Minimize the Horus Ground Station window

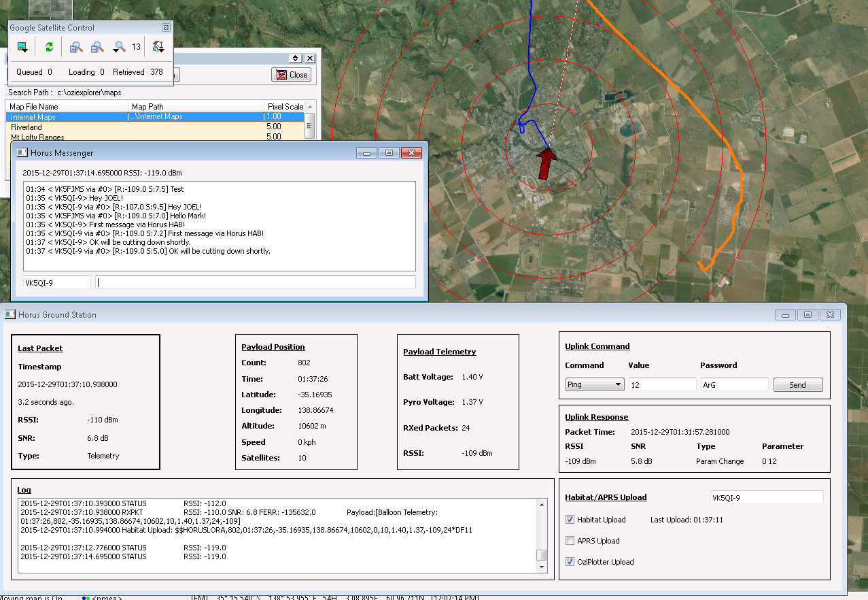pyautogui.click(x=786, y=315)
